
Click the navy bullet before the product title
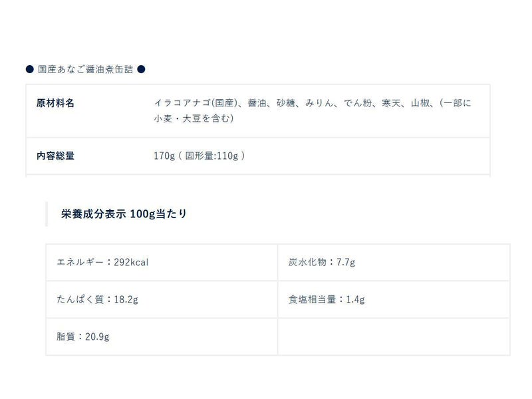[30, 69]
